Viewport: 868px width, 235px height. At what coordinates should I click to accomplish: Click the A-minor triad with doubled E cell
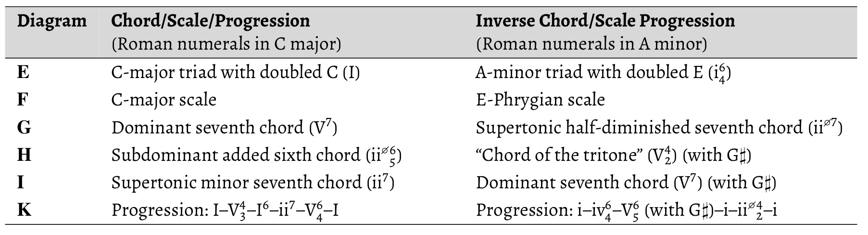coord(604,73)
